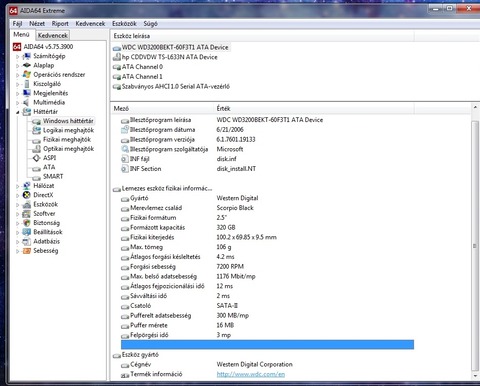
Task: Click the Megjelenítés monitor icon
Action: (x=27, y=93)
